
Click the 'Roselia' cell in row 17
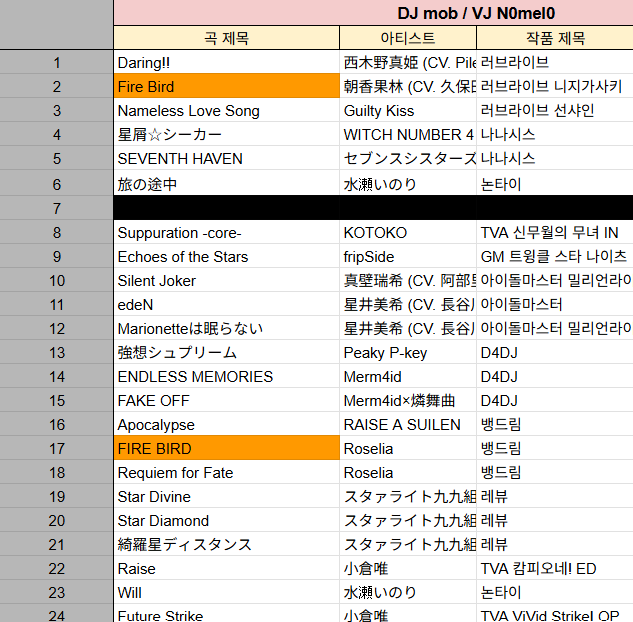click(408, 448)
